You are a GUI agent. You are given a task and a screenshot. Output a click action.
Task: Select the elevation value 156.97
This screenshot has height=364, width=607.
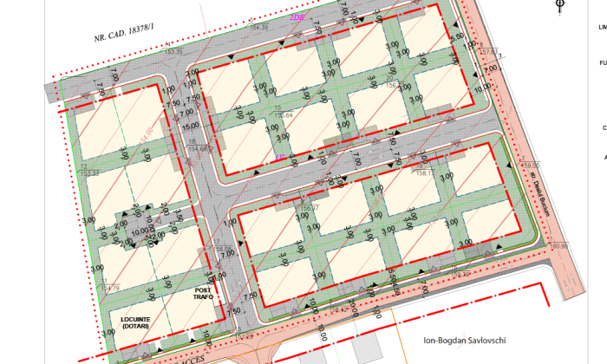(310, 208)
